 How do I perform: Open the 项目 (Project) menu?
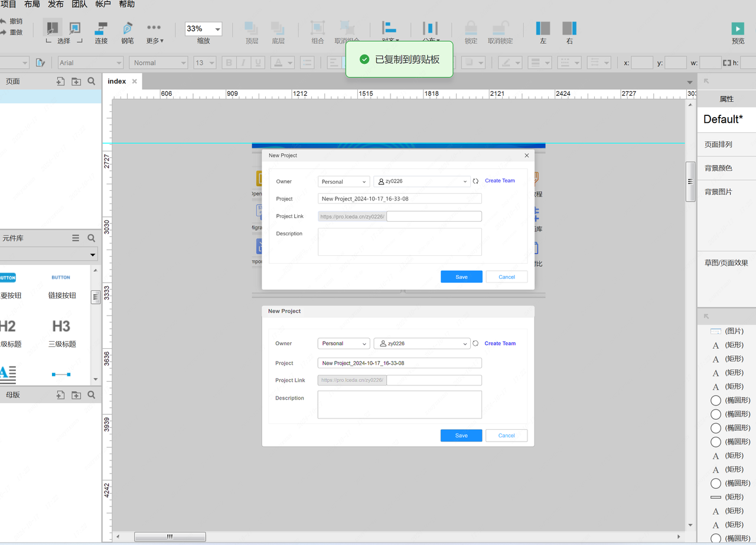8,4
